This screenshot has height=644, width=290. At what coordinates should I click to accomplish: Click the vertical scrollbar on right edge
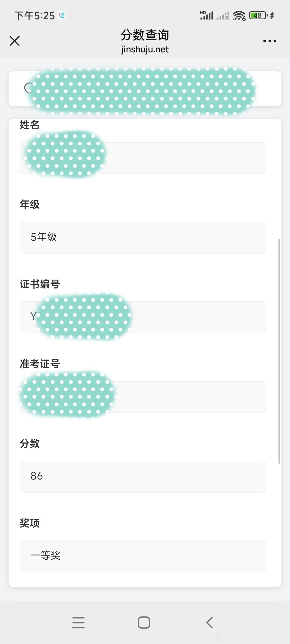pos(279,351)
